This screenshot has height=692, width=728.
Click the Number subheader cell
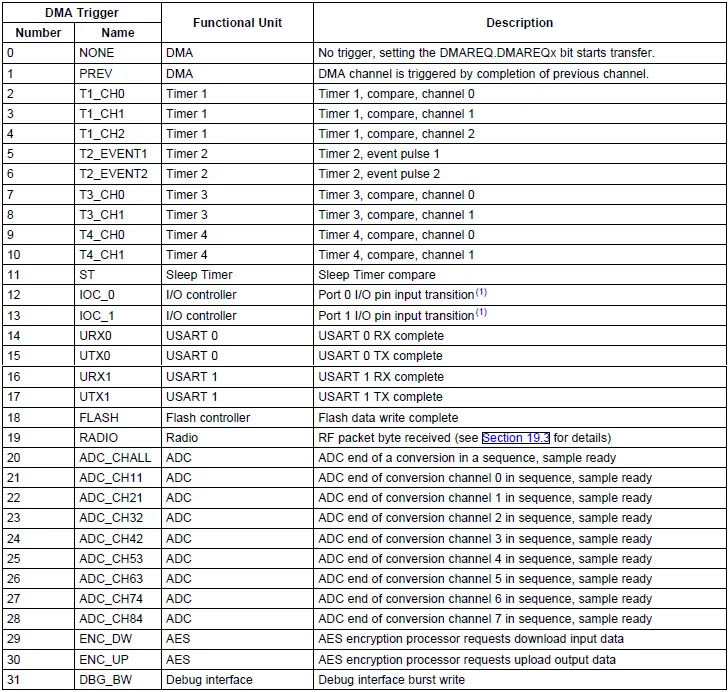click(38, 33)
